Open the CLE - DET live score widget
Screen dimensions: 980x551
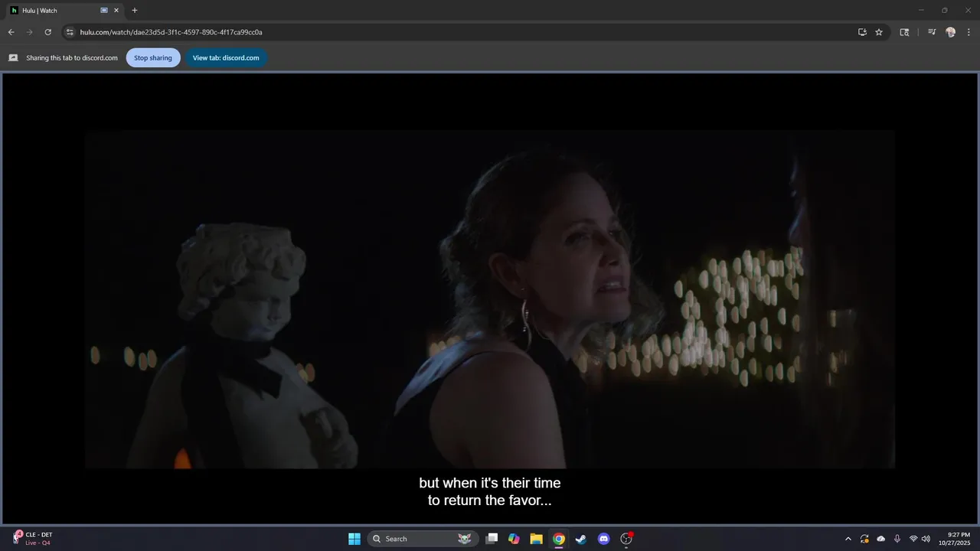pyautogui.click(x=34, y=539)
